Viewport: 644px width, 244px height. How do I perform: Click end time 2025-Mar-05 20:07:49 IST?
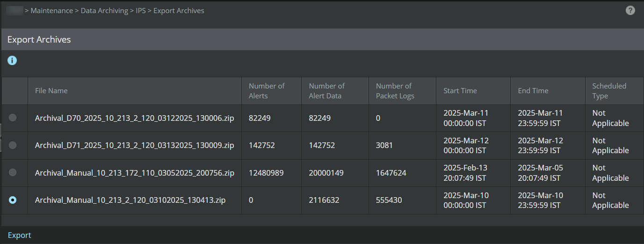(541, 173)
